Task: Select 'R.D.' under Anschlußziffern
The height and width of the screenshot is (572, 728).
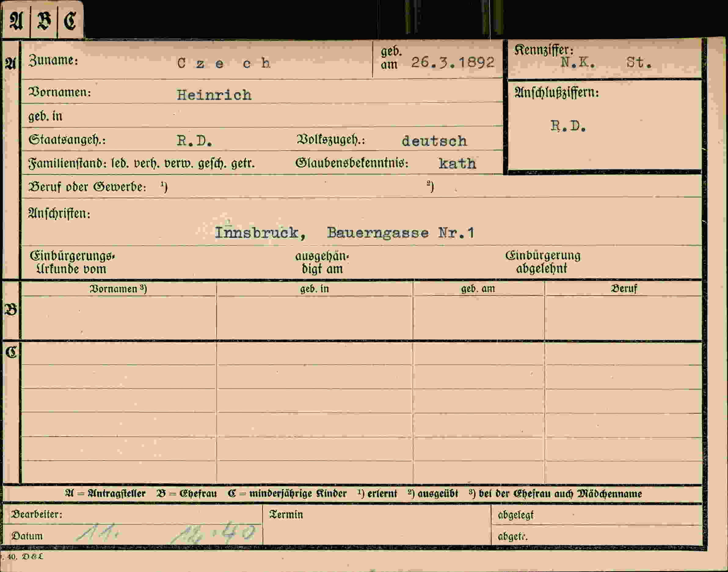Action: (568, 126)
